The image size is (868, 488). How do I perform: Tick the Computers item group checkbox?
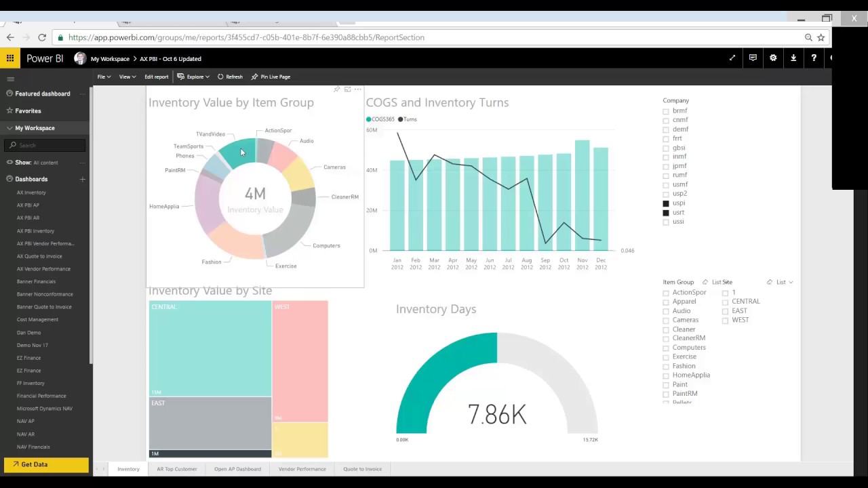point(666,348)
